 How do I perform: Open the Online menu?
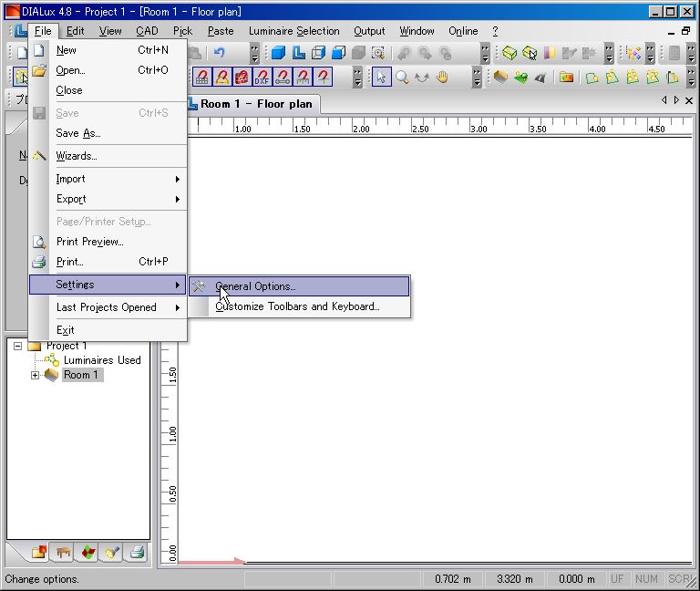(463, 31)
